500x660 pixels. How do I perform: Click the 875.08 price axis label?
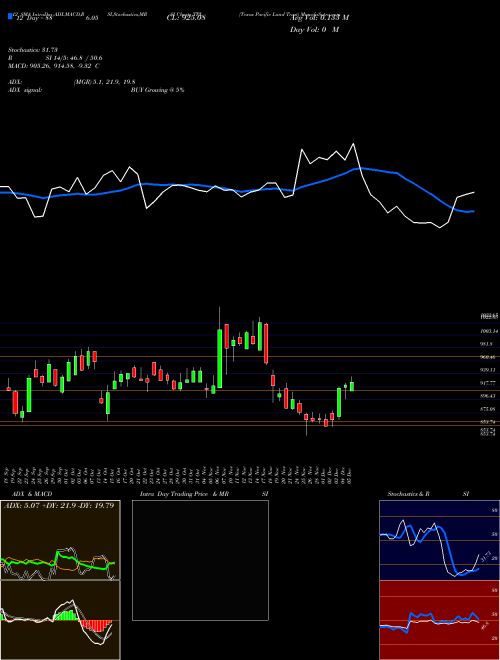point(489,409)
